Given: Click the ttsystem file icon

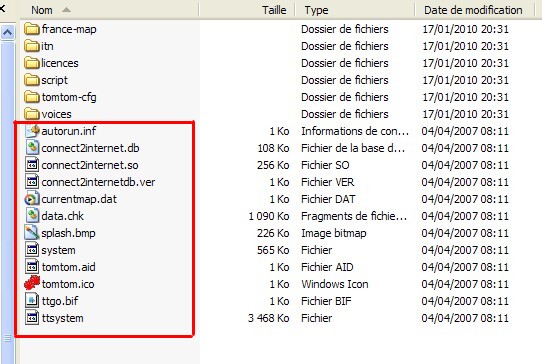Looking at the screenshot, I should (x=32, y=317).
